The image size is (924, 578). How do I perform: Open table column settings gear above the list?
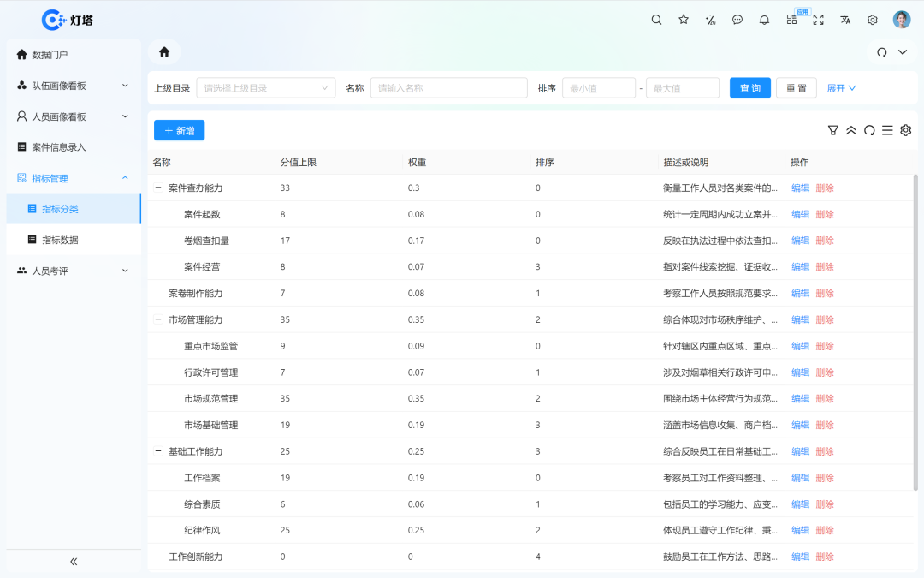click(x=905, y=130)
